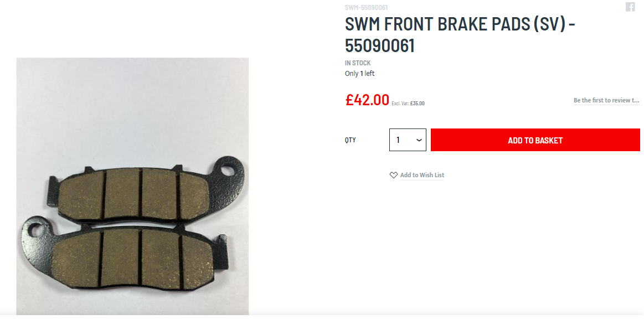644x319 pixels.
Task: Click the QTY label
Action: pos(351,140)
